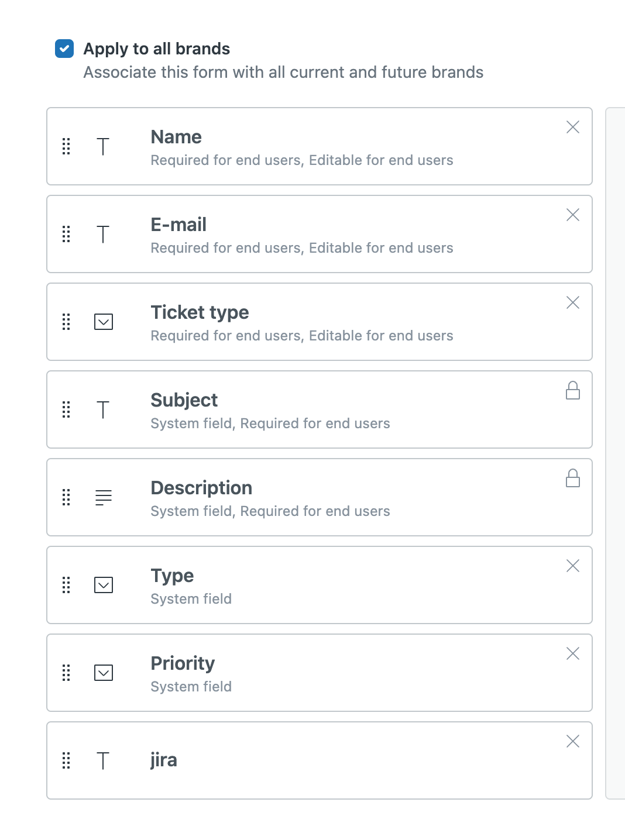The height and width of the screenshot is (840, 625).
Task: Remove the E-mail field with X
Action: tap(573, 215)
